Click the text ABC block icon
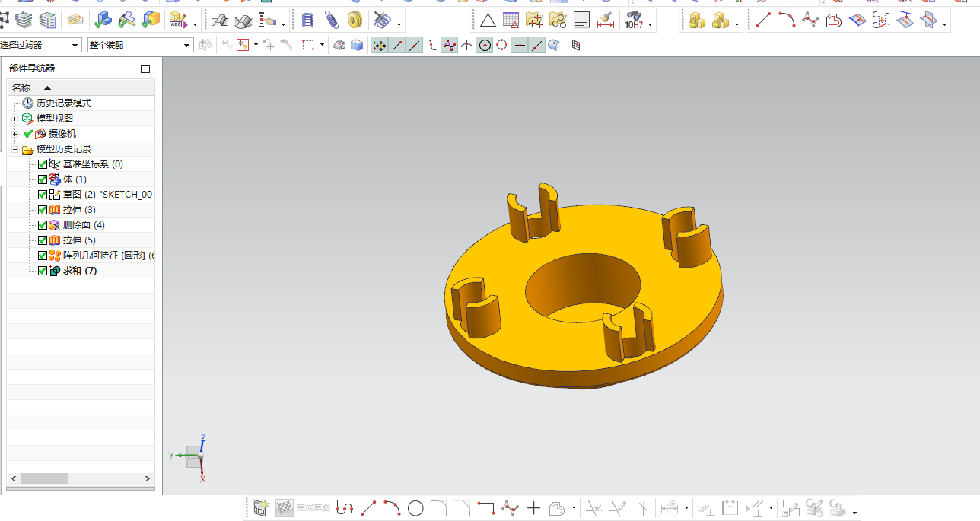Screen dimensions: 980x521 coord(179,21)
